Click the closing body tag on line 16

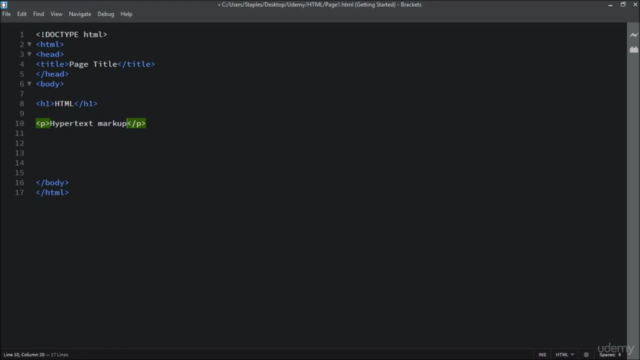pos(52,182)
